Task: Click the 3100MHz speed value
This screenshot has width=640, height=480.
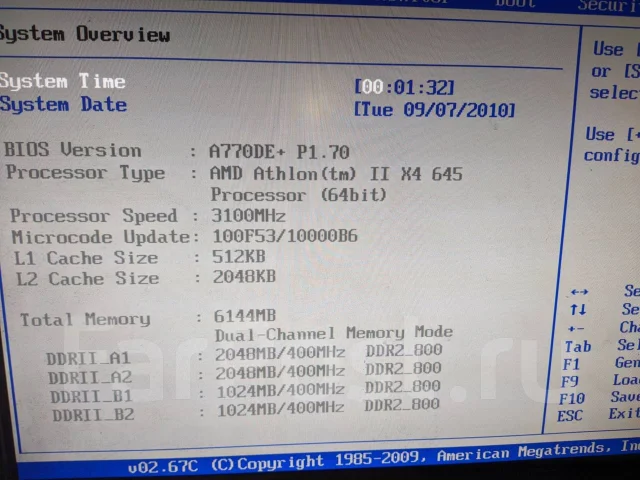Action: coord(249,216)
